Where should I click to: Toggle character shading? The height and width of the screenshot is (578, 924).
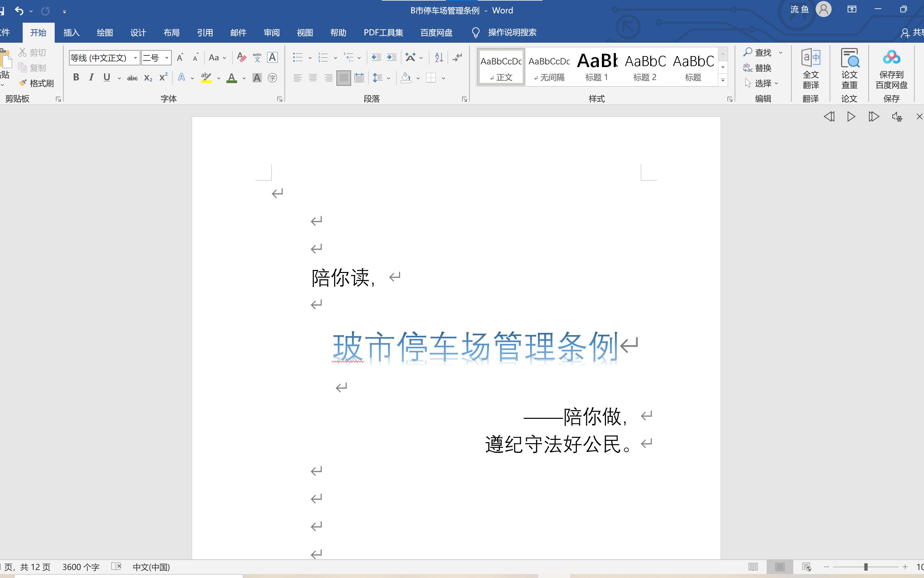257,78
